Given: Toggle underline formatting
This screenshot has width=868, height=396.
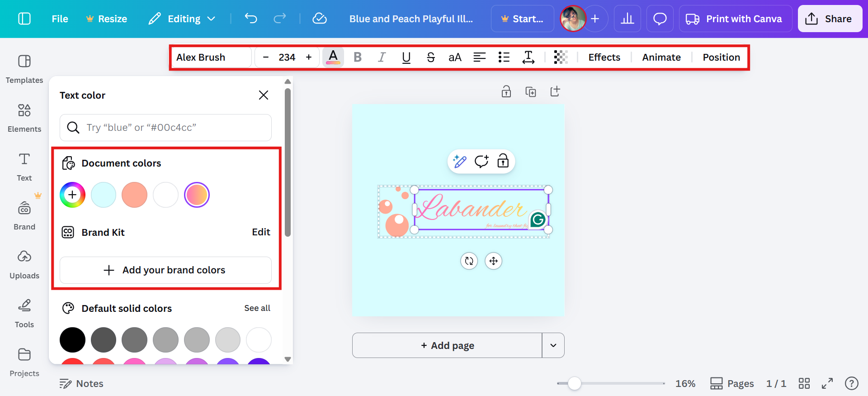Looking at the screenshot, I should pos(406,57).
